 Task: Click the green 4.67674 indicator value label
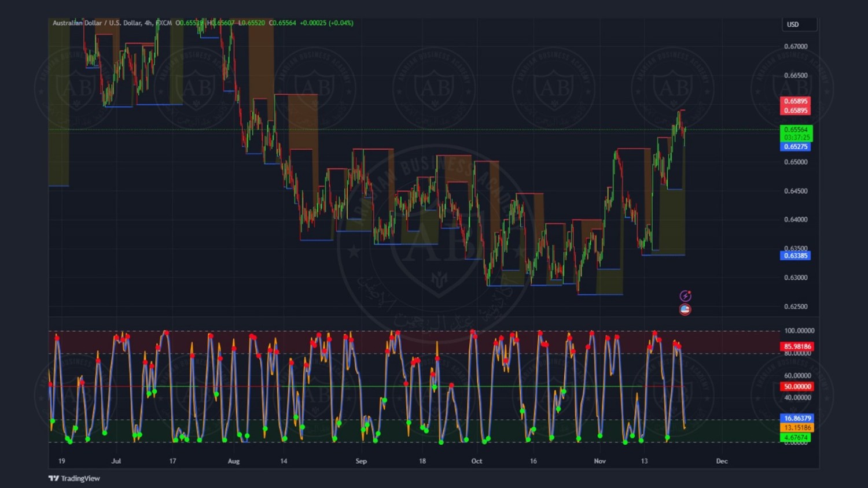796,438
